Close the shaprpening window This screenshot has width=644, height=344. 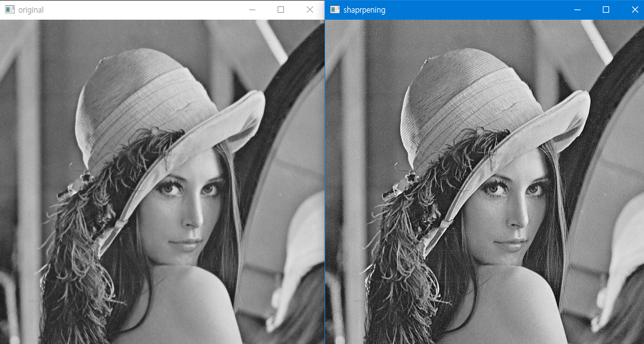[634, 10]
